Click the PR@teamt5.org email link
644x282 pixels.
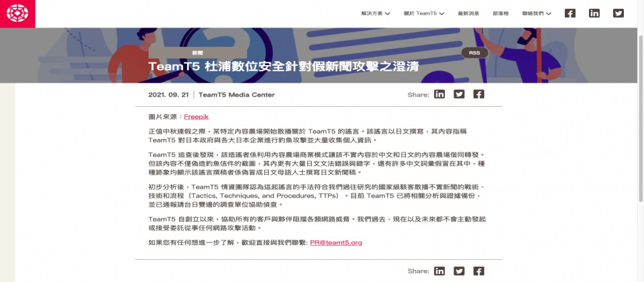336,242
